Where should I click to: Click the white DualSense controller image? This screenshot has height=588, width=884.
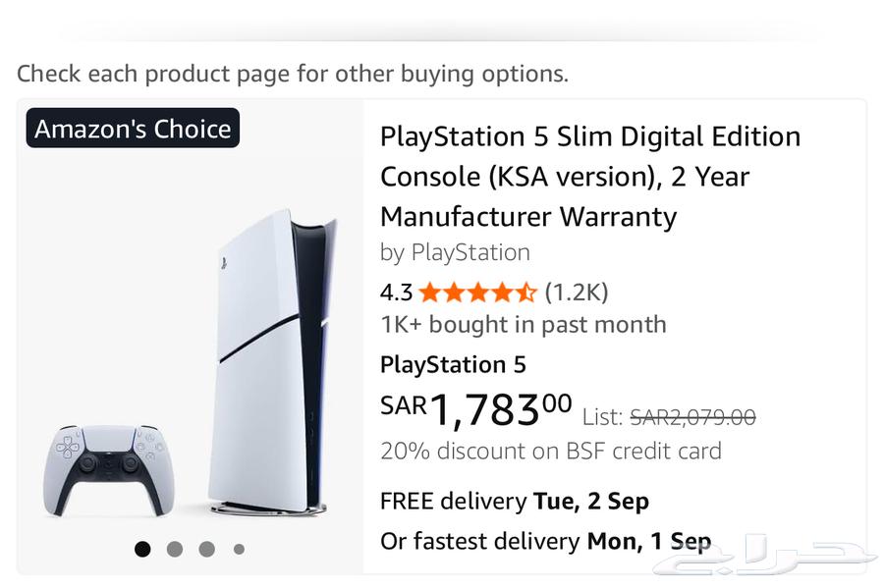(102, 467)
